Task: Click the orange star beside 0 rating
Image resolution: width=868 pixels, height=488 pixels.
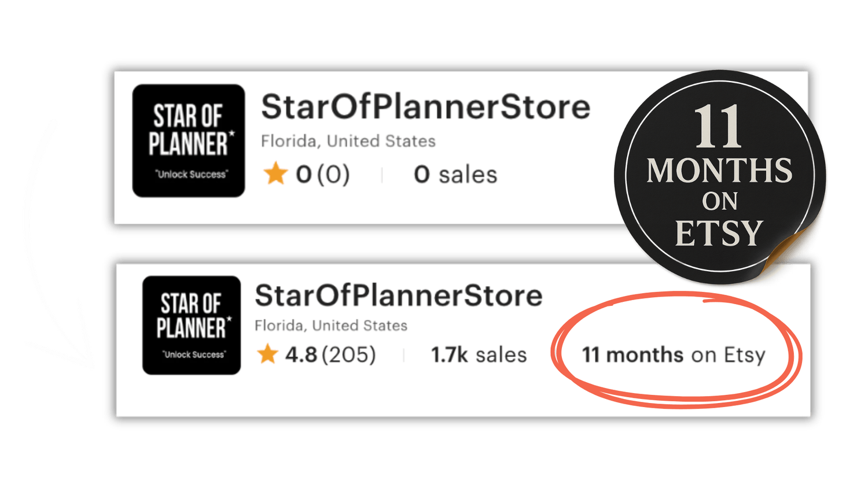Action: [x=275, y=173]
